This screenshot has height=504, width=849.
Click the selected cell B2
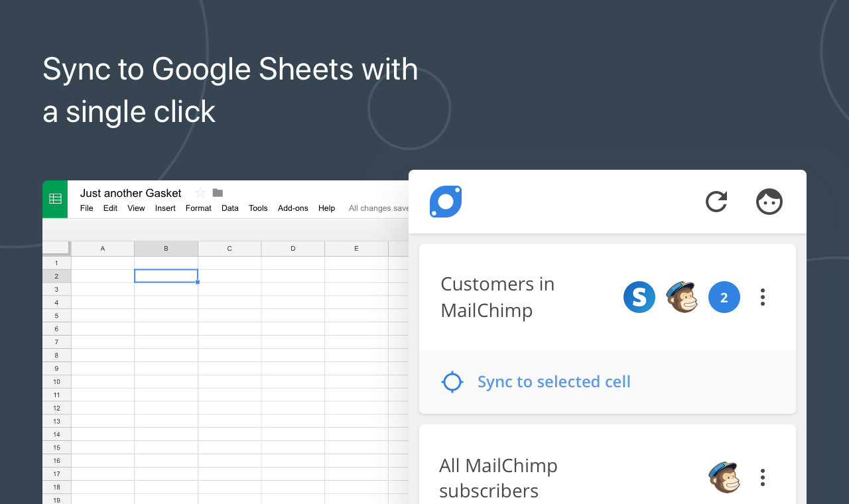[166, 276]
